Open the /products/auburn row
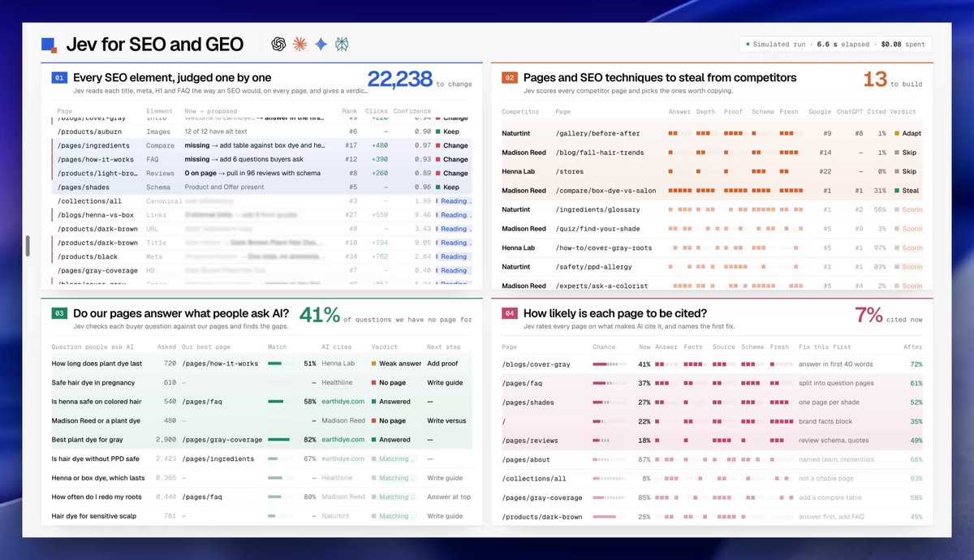Image resolution: width=974 pixels, height=560 pixels. click(x=261, y=131)
